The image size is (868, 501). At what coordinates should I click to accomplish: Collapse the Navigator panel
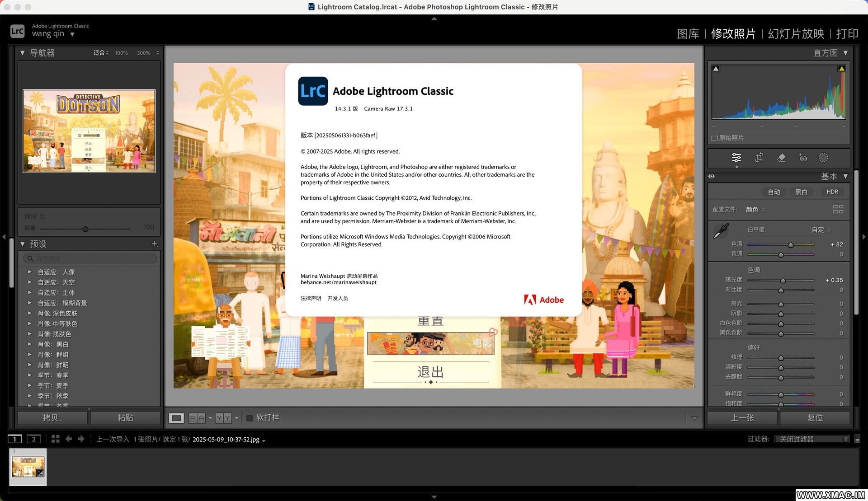(22, 53)
